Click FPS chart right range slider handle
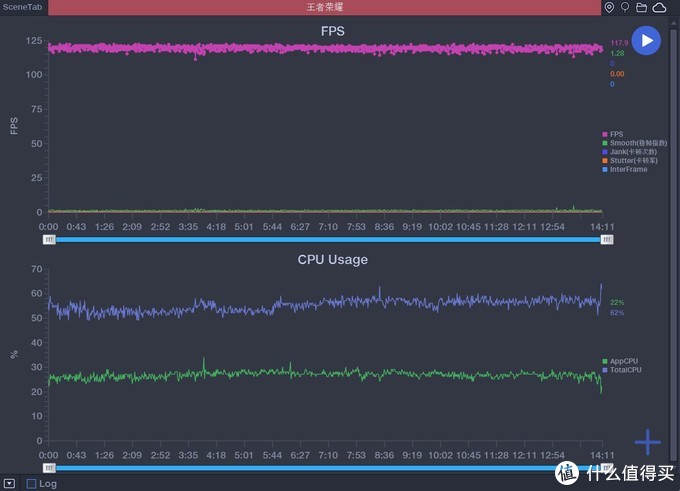 [607, 239]
